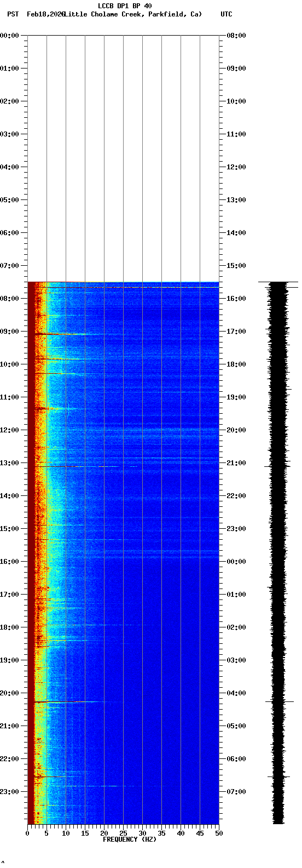Viewport: 302px width, 868px height.
Task: Click the seismogram spike near 04:15 UTC
Action: point(279,701)
